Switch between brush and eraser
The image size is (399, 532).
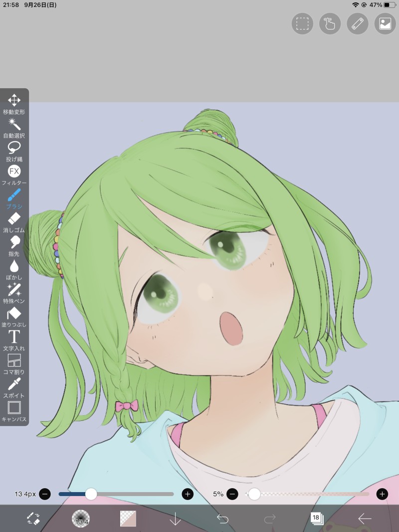(33, 519)
